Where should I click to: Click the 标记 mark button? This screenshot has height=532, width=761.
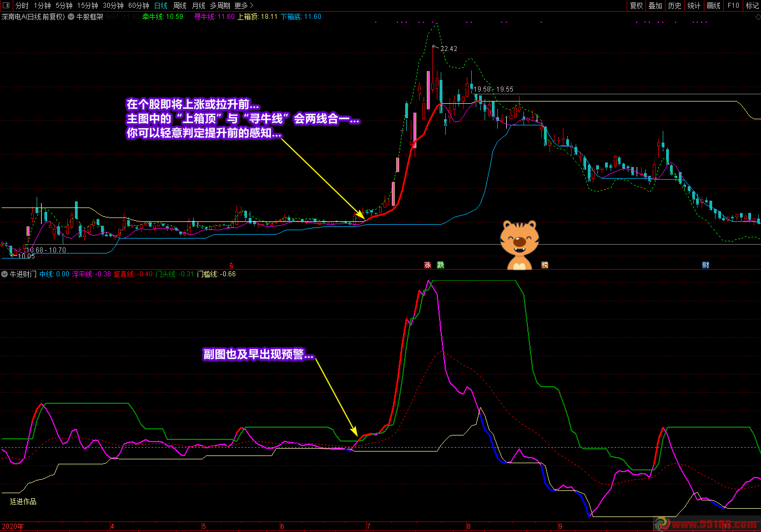(752, 6)
